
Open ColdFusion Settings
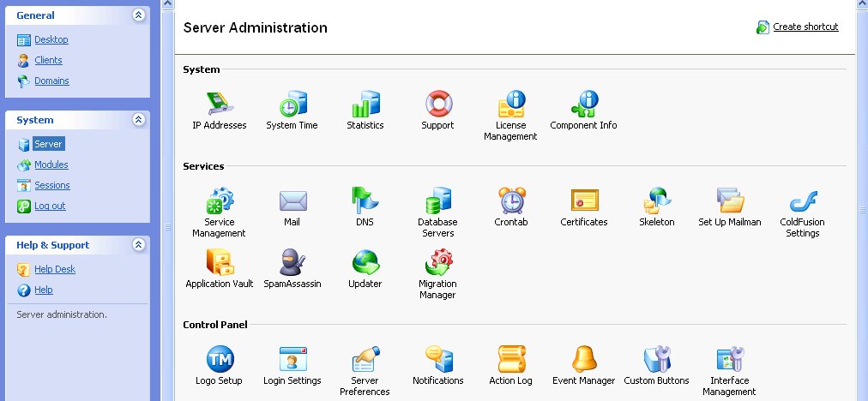[803, 201]
